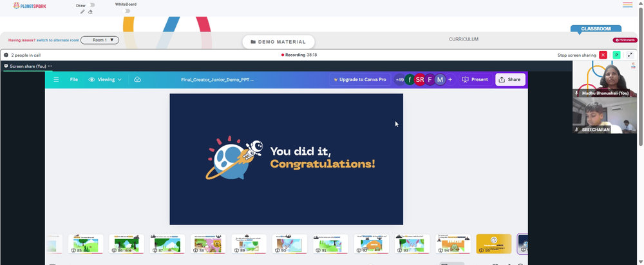
Task: Open the Demo Material folder button
Action: tap(278, 41)
